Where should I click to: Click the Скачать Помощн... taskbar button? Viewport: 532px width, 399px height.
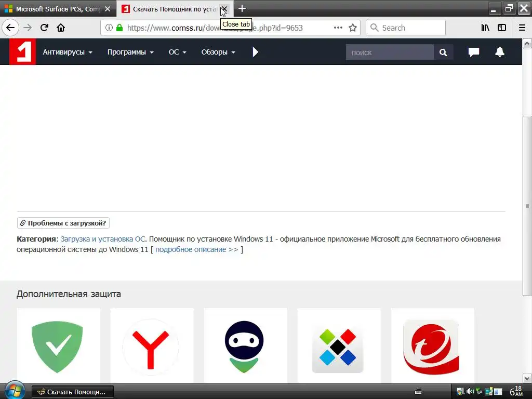pyautogui.click(x=73, y=392)
